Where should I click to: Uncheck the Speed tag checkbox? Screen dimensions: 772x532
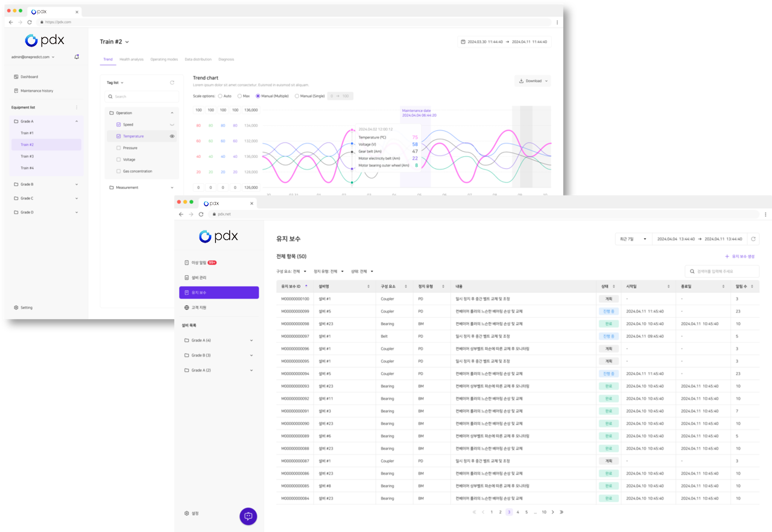click(x=119, y=124)
